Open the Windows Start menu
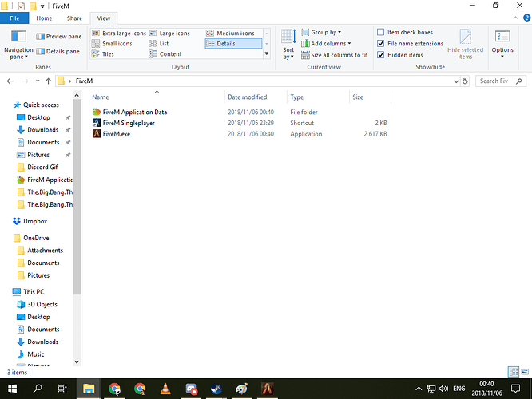532x399 pixels. click(12, 389)
